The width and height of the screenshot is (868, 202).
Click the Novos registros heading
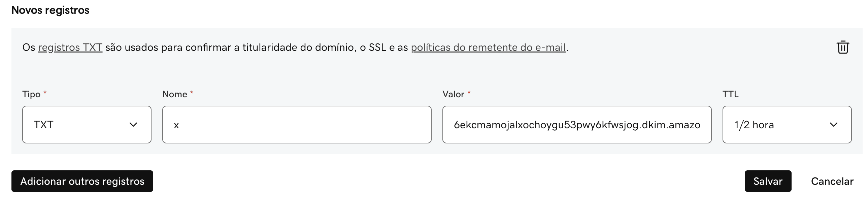coord(50,10)
